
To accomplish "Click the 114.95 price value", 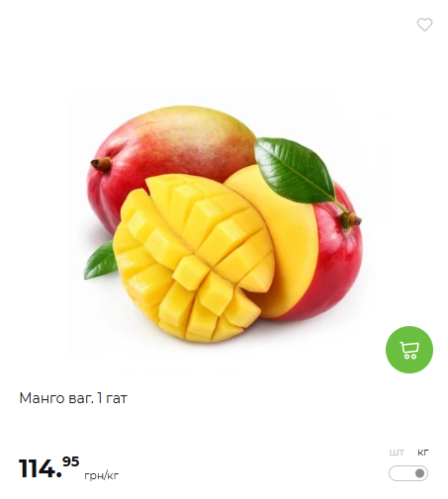I will pyautogui.click(x=48, y=467).
